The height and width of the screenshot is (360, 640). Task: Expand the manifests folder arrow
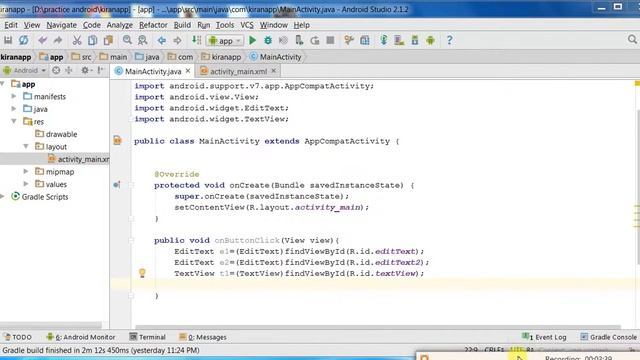(x=14, y=96)
